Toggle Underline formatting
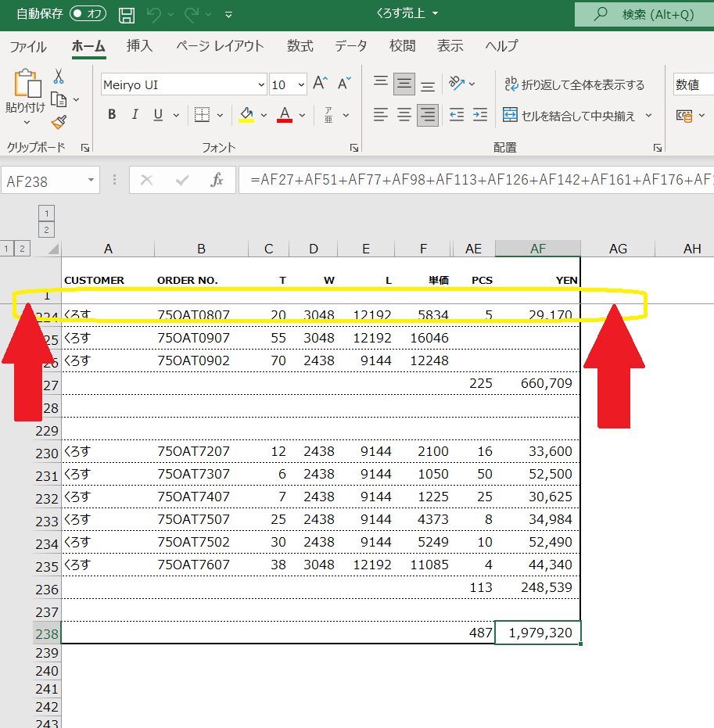This screenshot has height=728, width=714. 158,114
